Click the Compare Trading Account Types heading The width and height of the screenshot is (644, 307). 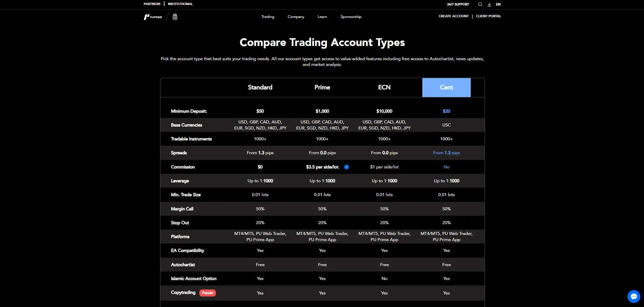322,42
